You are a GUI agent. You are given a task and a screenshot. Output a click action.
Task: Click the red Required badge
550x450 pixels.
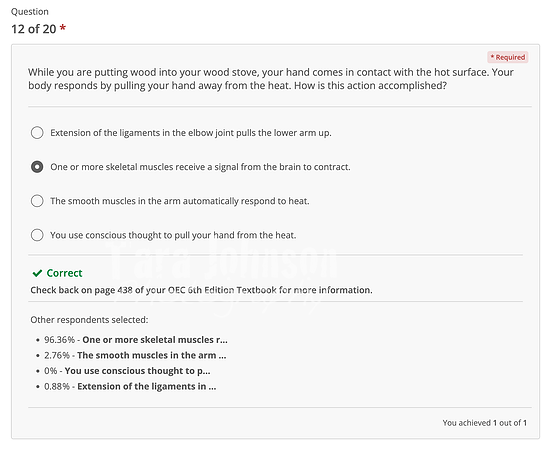508,57
